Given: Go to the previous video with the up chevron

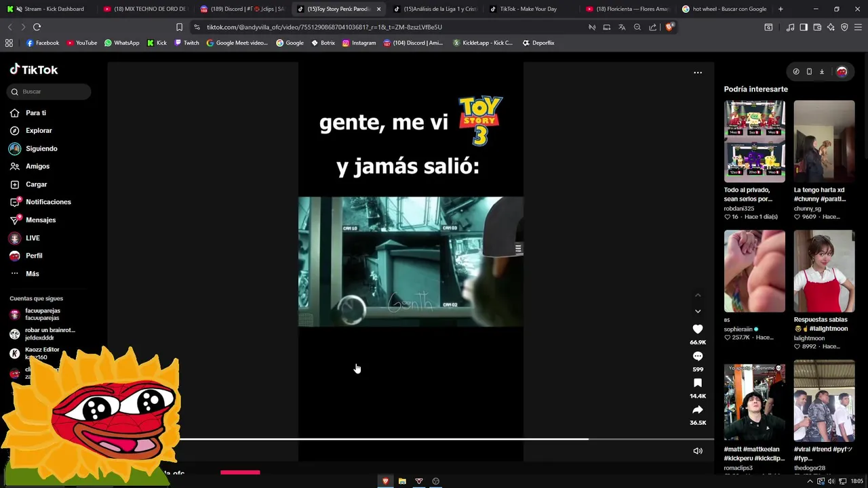Looking at the screenshot, I should 698,295.
